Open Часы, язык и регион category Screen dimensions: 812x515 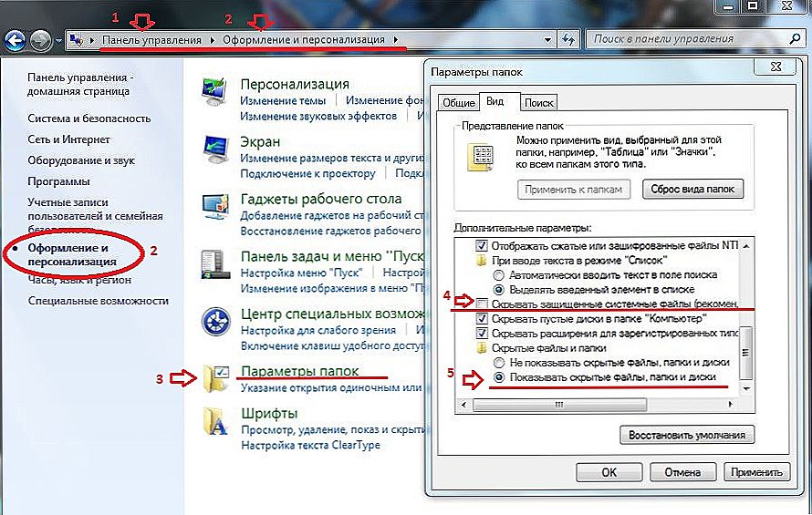pos(79,280)
